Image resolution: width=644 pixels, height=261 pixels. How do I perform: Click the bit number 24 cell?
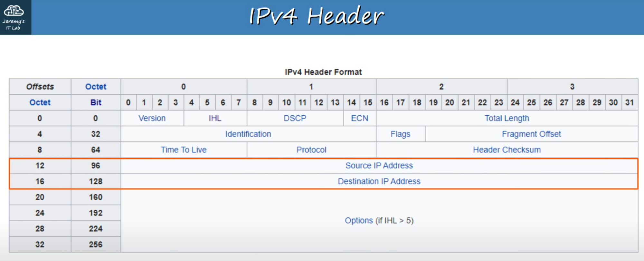pos(515,102)
